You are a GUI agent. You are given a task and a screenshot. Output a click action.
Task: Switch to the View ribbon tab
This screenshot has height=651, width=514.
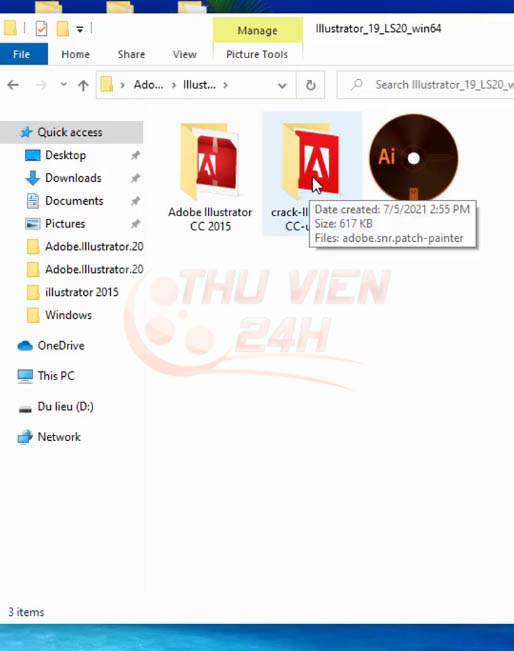click(x=184, y=54)
